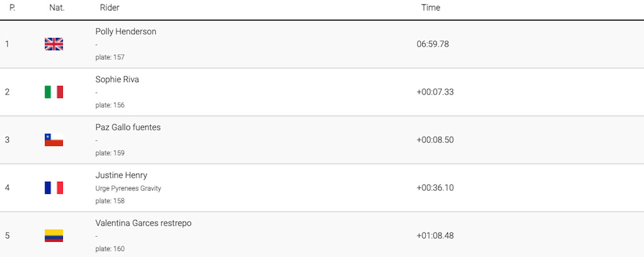The height and width of the screenshot is (257, 644).
Task: Sort by the Rider column header
Action: [x=109, y=8]
